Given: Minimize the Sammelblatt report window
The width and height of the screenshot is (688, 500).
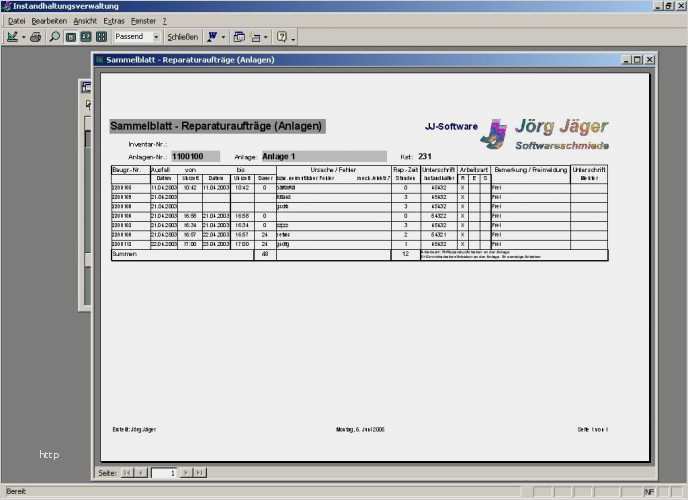Looking at the screenshot, I should [x=627, y=60].
